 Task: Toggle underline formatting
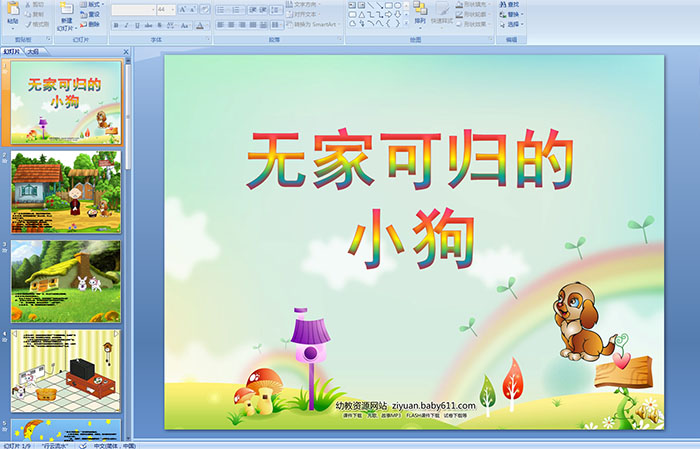point(135,25)
